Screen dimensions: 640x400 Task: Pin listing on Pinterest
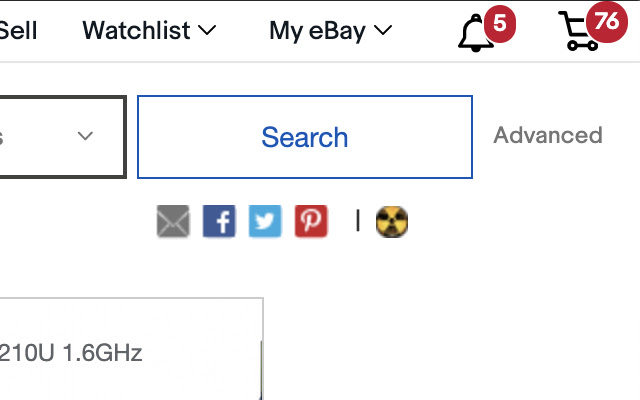311,221
